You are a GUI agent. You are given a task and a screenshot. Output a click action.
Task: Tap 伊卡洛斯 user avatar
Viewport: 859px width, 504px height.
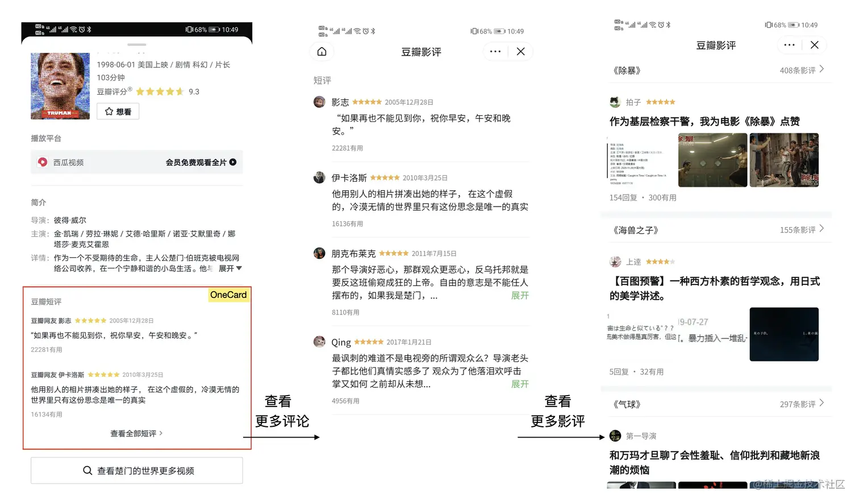tap(319, 178)
